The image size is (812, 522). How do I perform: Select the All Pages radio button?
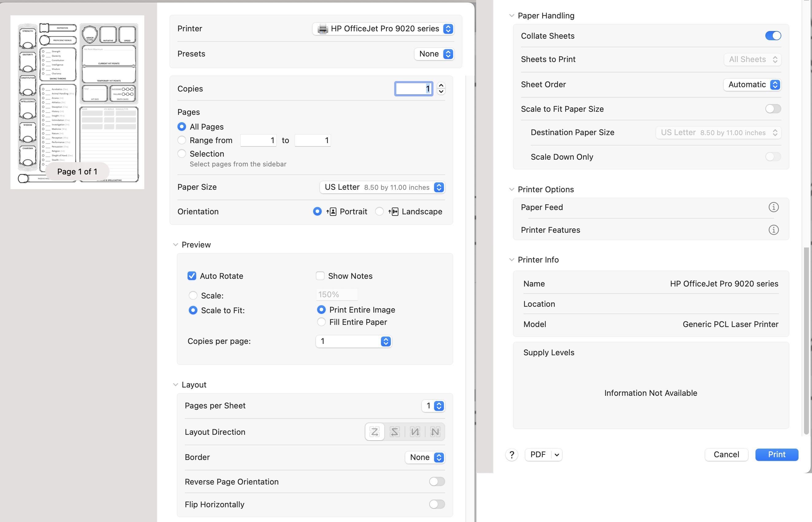tap(182, 127)
